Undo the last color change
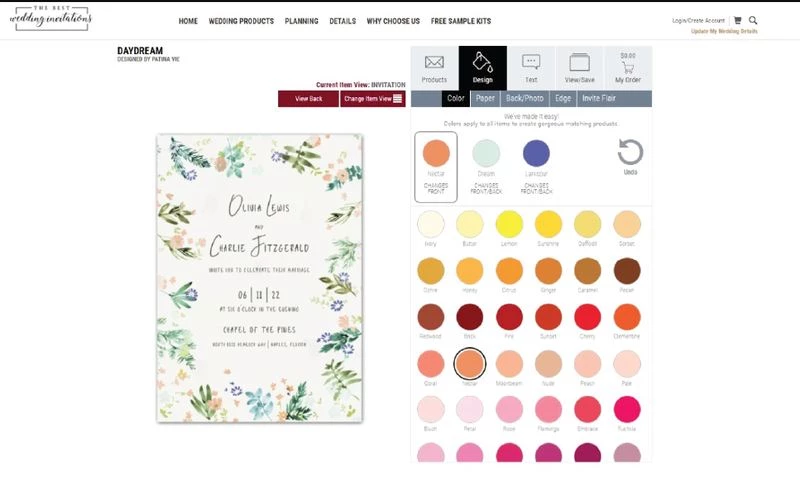The width and height of the screenshot is (800, 480). coord(630,157)
